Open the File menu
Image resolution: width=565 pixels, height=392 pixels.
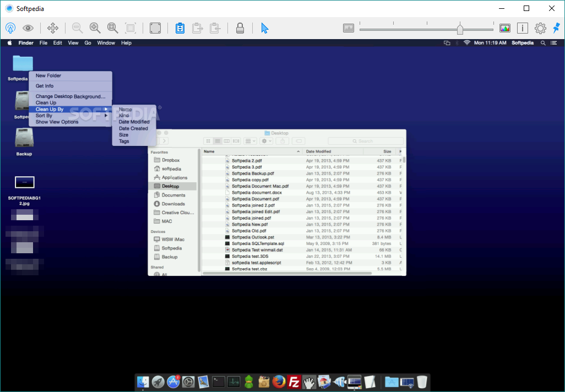(44, 42)
